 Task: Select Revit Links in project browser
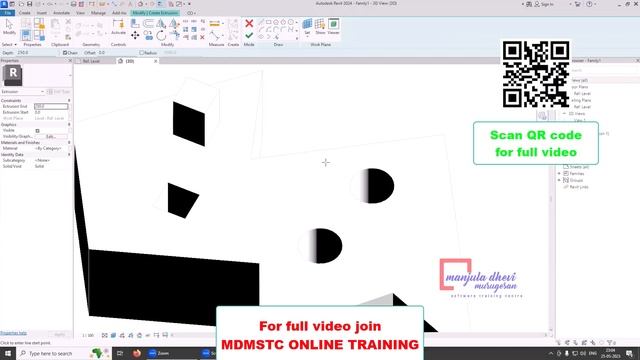point(579,187)
